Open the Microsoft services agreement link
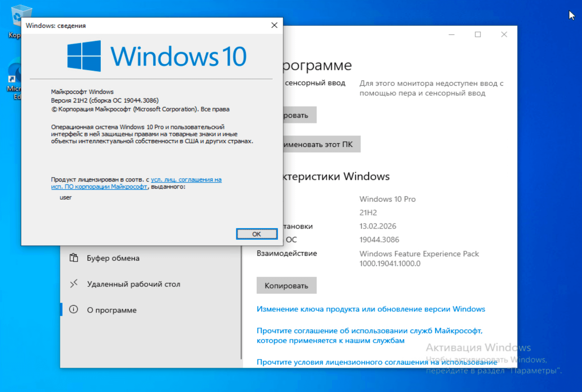This screenshot has width=582, height=392. tap(369, 331)
